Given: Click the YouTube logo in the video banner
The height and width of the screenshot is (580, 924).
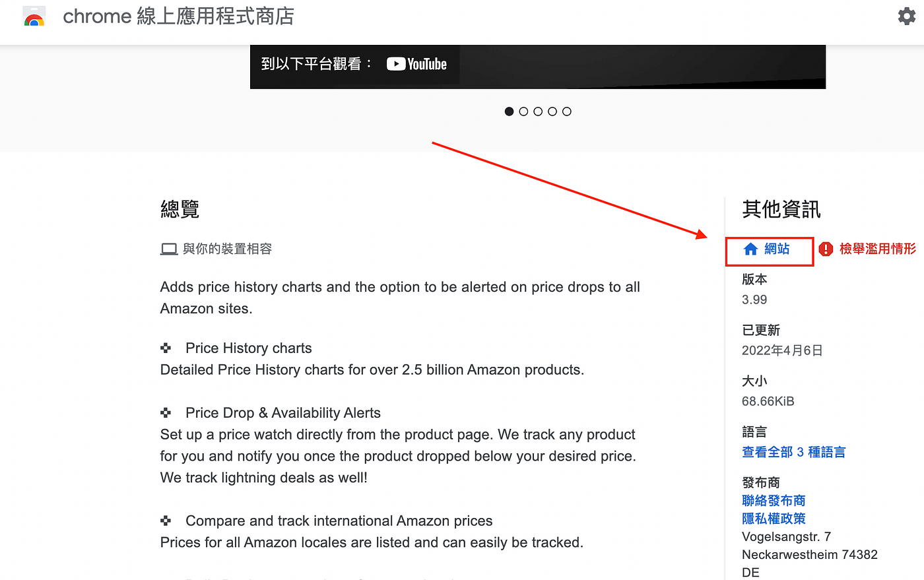Looking at the screenshot, I should 416,64.
